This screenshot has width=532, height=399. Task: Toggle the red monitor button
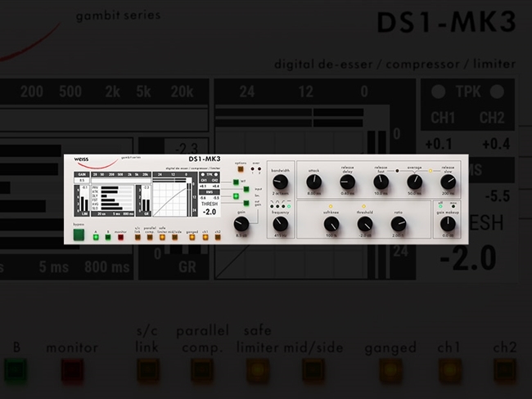coord(121,238)
